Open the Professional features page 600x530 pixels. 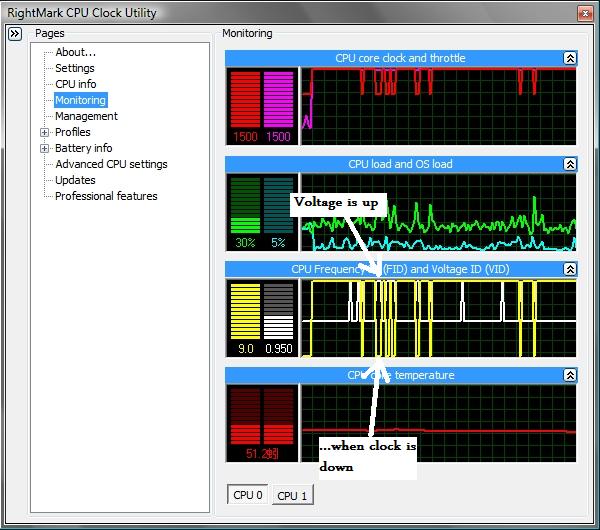pyautogui.click(x=106, y=196)
